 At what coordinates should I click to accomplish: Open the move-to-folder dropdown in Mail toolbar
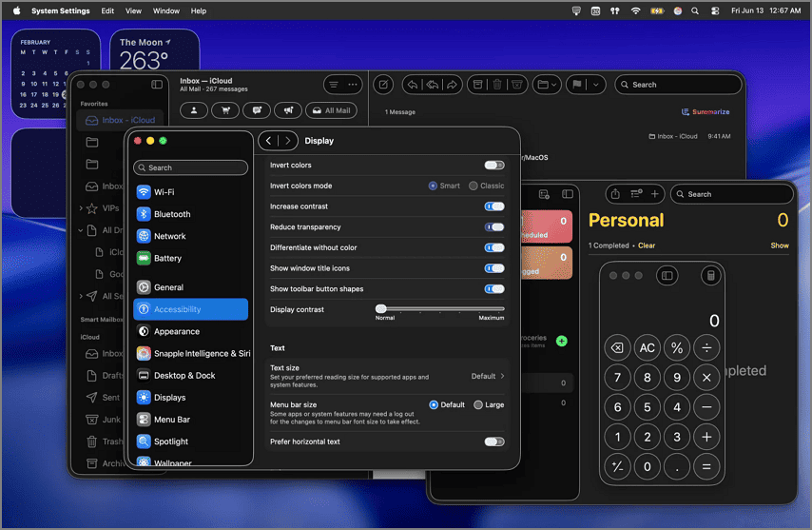tap(547, 85)
